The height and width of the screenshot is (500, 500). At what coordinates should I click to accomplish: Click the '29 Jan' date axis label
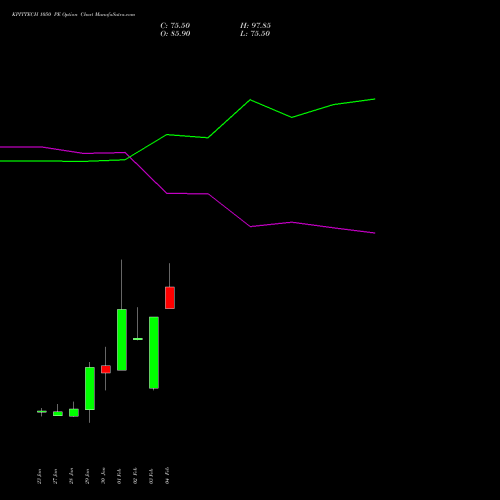click(x=87, y=476)
